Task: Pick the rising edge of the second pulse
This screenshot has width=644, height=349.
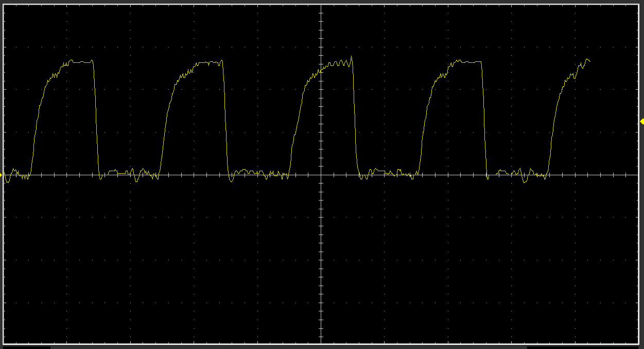Action: pos(165,129)
